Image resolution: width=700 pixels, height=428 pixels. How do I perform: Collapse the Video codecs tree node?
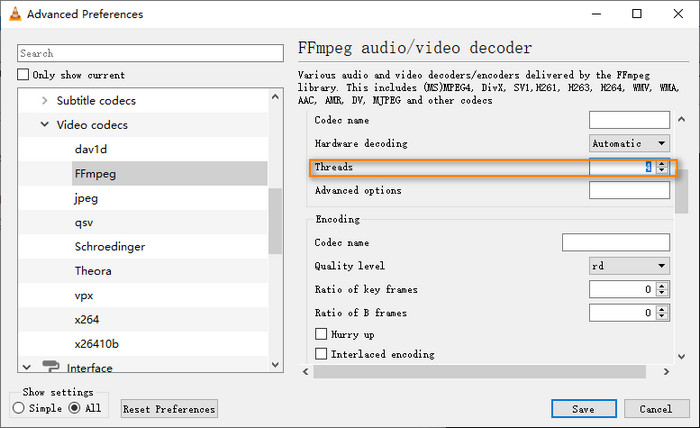(45, 125)
